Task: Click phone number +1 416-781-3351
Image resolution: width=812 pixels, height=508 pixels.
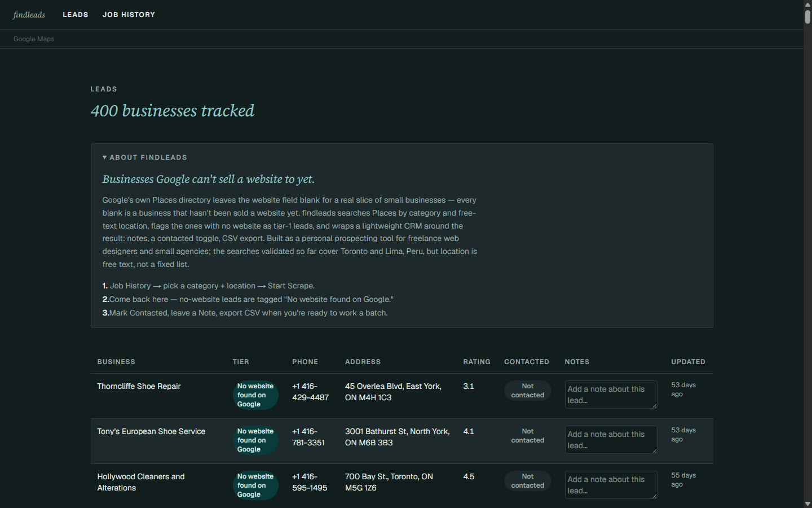Action: click(x=308, y=437)
